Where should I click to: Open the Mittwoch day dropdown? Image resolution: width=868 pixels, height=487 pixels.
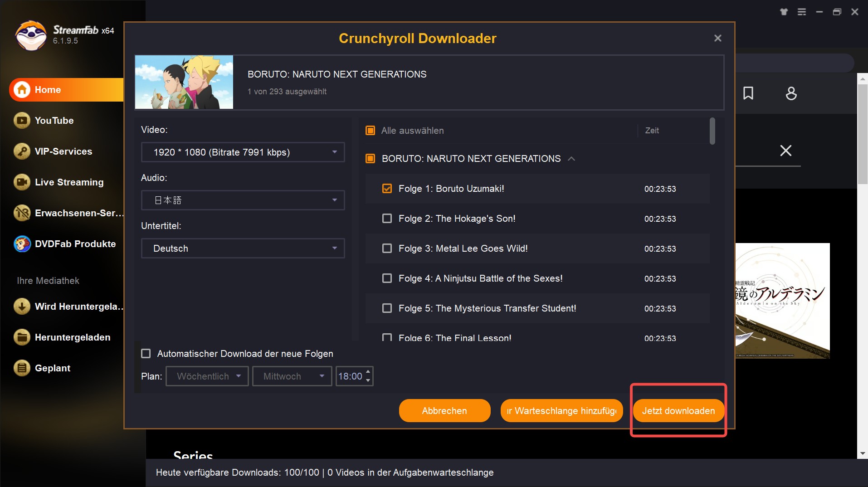click(x=292, y=376)
